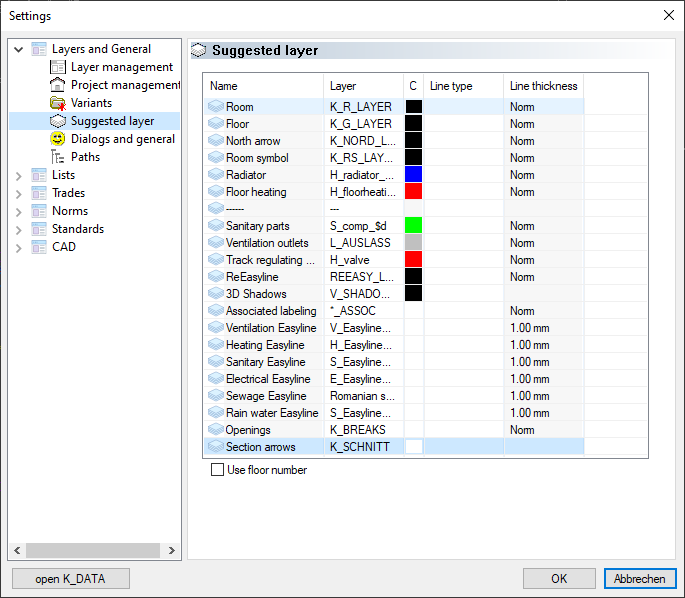Click the layer icon of the Room row
The height and width of the screenshot is (598, 685).
pos(216,107)
